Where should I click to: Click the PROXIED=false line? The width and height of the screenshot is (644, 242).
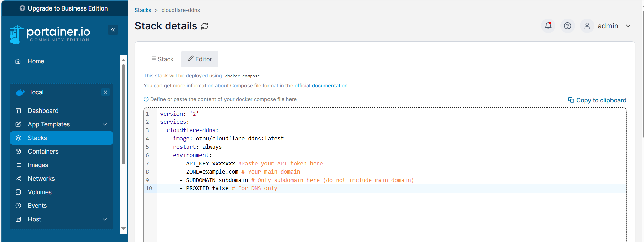229,188
